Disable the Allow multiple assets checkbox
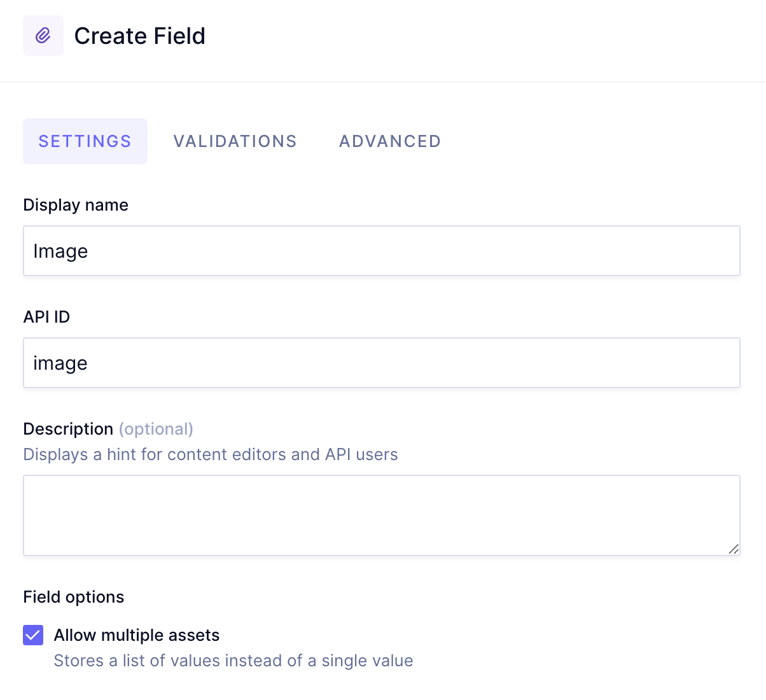This screenshot has width=766, height=700. pos(33,635)
